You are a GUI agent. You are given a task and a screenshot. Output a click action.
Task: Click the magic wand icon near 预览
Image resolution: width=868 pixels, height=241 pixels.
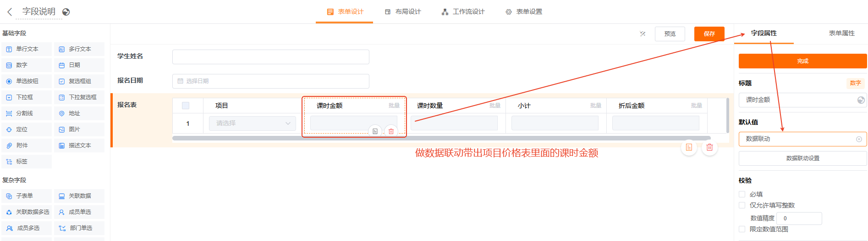click(x=643, y=34)
